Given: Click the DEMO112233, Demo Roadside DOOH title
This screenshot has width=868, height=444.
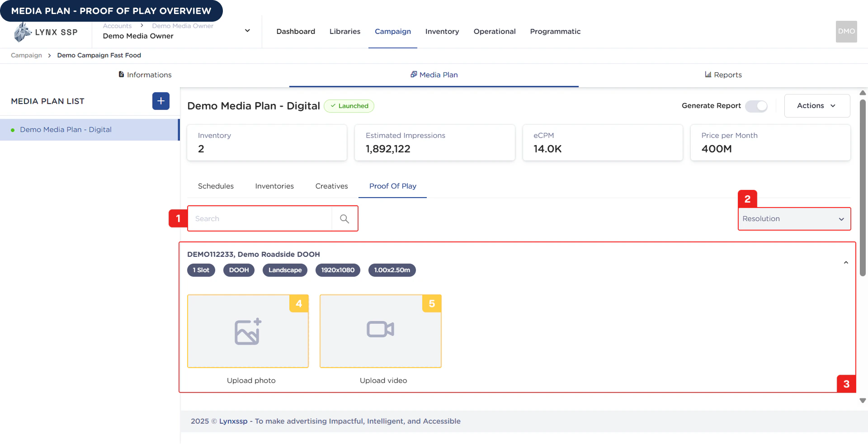Looking at the screenshot, I should point(254,255).
